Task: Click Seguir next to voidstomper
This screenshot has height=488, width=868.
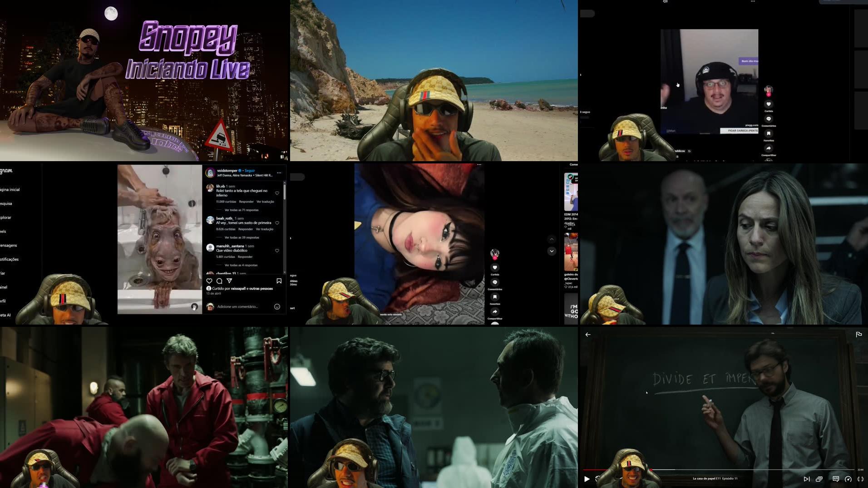Action: click(x=250, y=171)
